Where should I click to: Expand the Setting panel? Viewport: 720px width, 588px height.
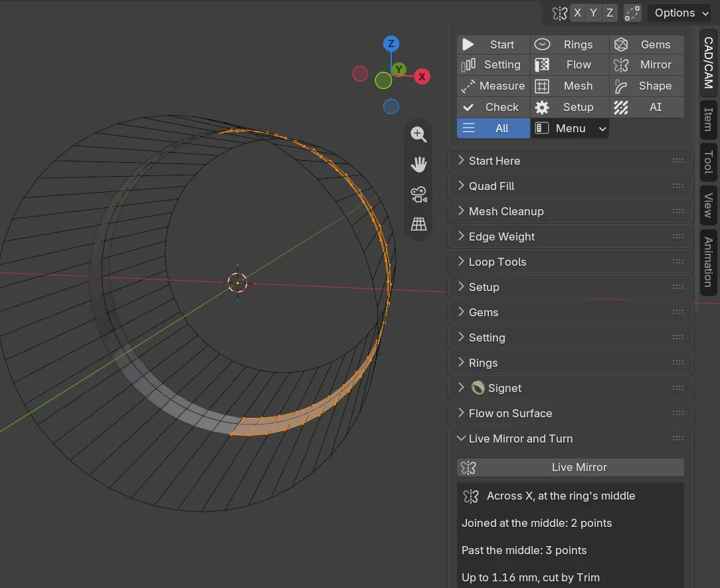tap(570, 338)
